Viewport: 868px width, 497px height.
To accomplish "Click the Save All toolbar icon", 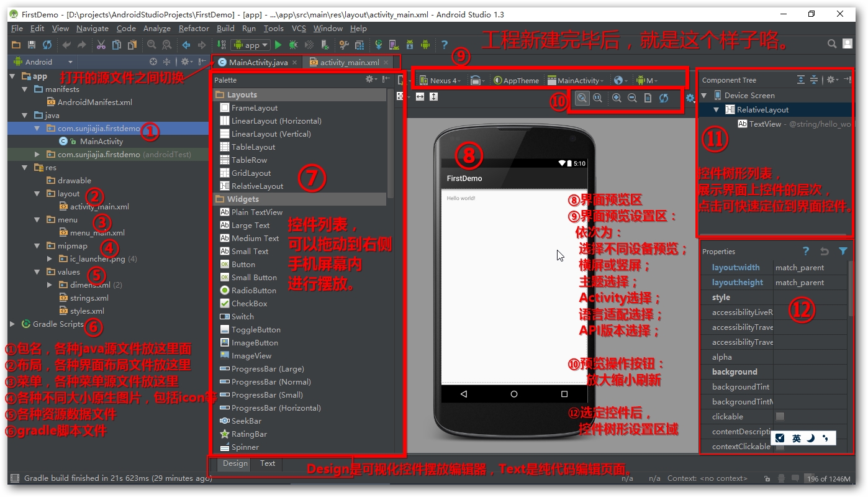I will pyautogui.click(x=31, y=45).
